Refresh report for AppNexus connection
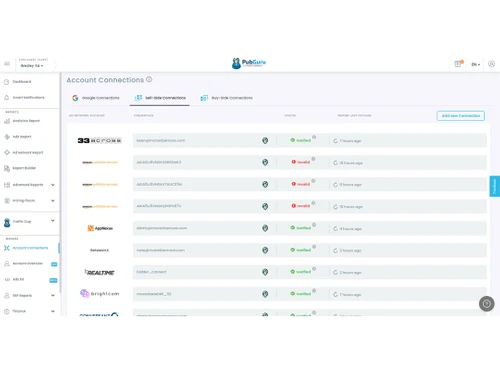This screenshot has width=500, height=375. 336,229
